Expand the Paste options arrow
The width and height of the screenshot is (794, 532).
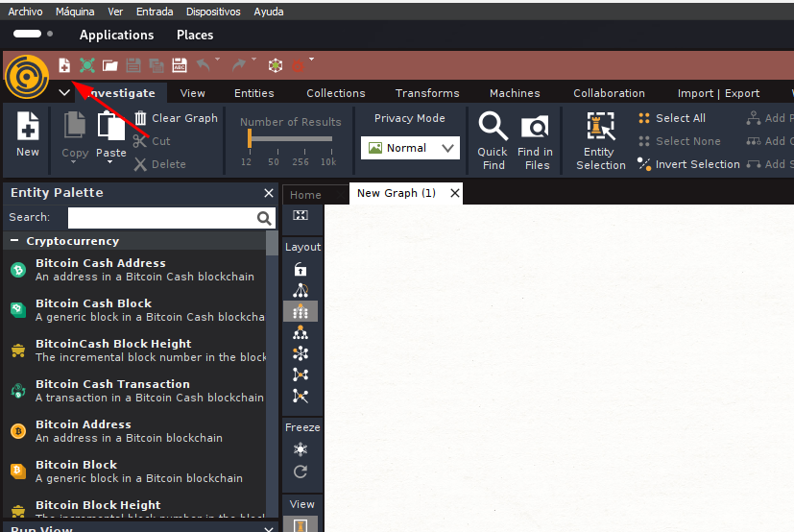pos(109,162)
